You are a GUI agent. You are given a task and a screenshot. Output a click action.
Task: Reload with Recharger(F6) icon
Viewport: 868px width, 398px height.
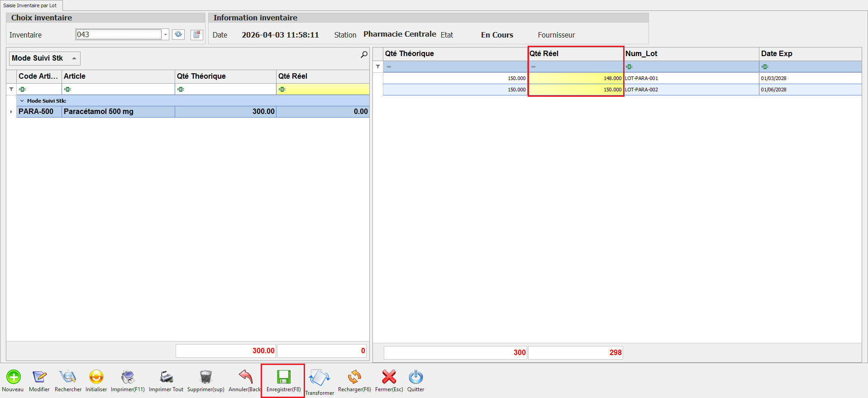point(354,377)
